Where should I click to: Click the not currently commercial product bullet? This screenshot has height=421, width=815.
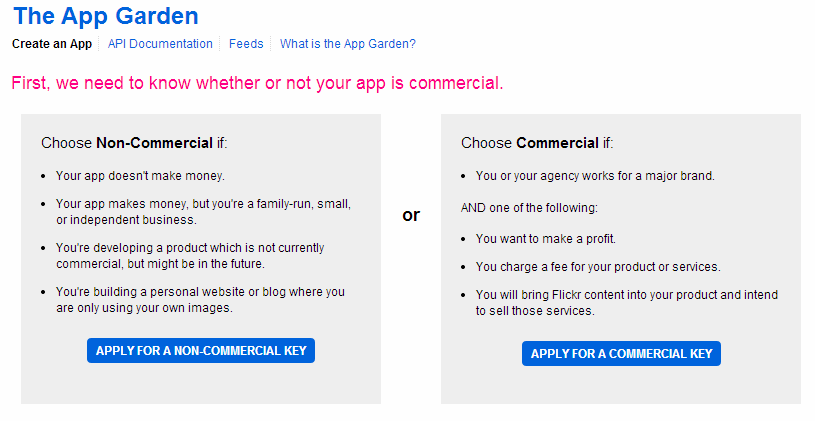[190, 256]
